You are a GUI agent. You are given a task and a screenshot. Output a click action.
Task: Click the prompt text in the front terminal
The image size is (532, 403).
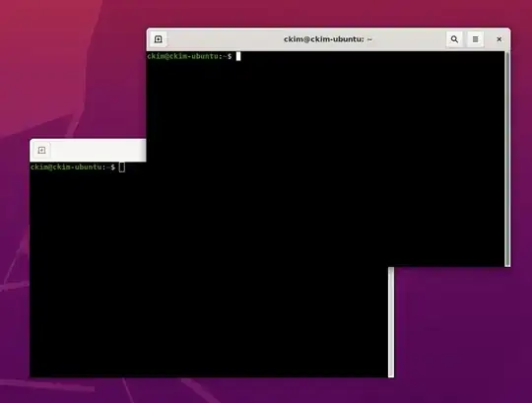tap(189, 56)
